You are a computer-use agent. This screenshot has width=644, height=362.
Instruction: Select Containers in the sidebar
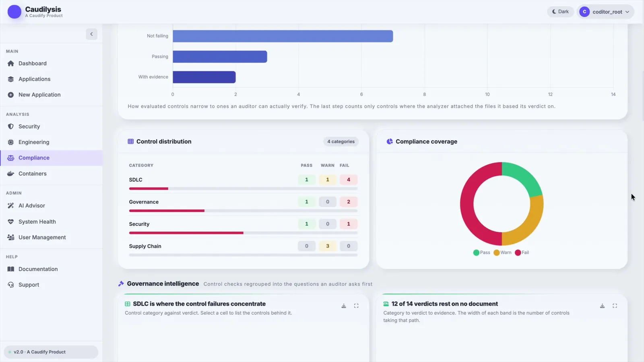click(52, 174)
